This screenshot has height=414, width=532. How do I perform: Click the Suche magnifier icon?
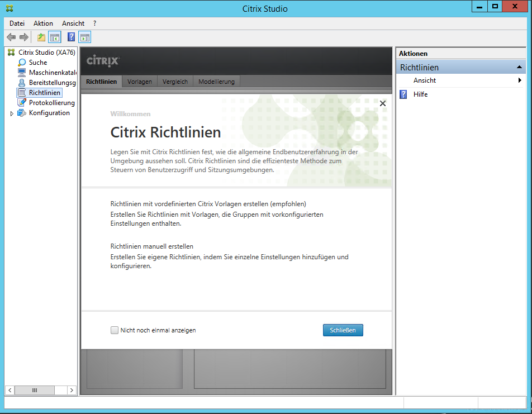click(22, 63)
